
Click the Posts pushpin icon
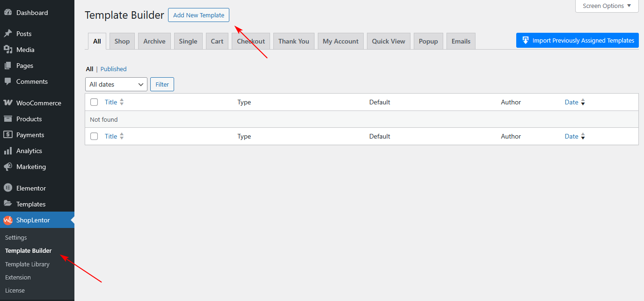(x=8, y=34)
